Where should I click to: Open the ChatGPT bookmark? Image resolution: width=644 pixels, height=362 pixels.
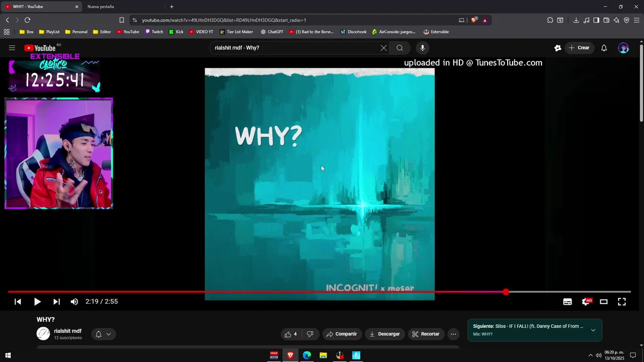pos(272,32)
